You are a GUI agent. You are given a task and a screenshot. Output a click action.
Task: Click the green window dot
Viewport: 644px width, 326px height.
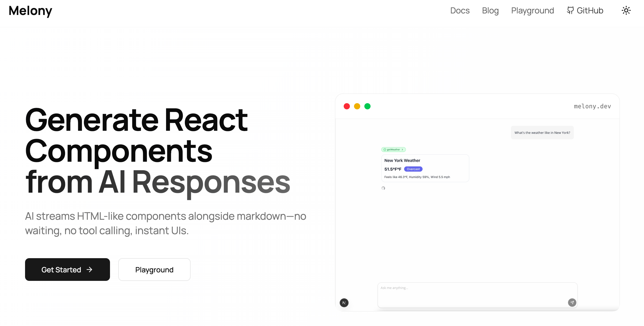pos(367,106)
